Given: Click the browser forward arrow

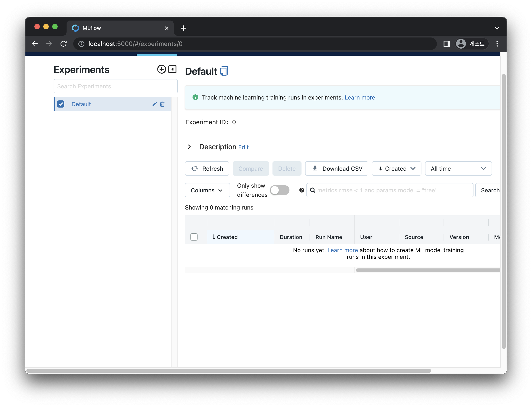Looking at the screenshot, I should [x=49, y=44].
